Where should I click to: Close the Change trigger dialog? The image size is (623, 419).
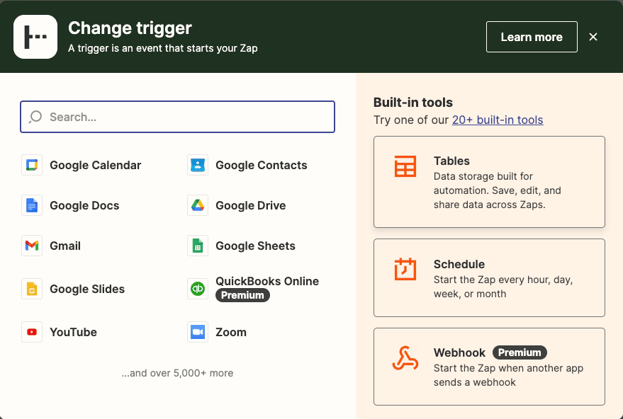point(593,37)
